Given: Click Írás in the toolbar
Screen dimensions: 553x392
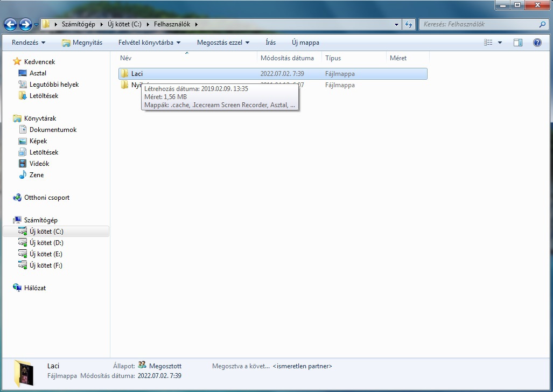Looking at the screenshot, I should [x=270, y=43].
